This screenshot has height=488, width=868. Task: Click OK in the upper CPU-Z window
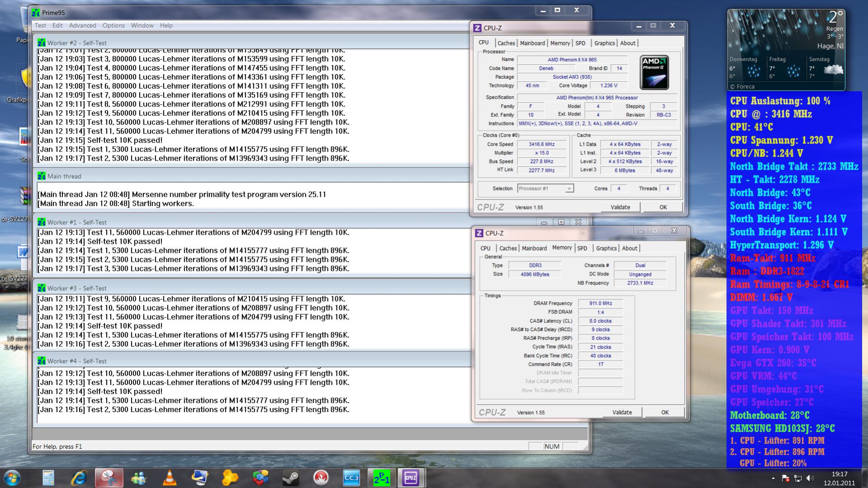[x=663, y=207]
